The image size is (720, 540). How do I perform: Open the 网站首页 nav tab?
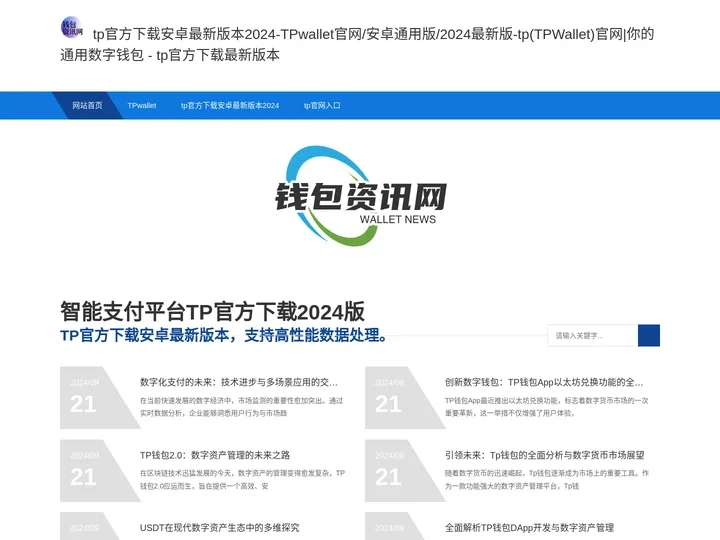click(x=87, y=106)
